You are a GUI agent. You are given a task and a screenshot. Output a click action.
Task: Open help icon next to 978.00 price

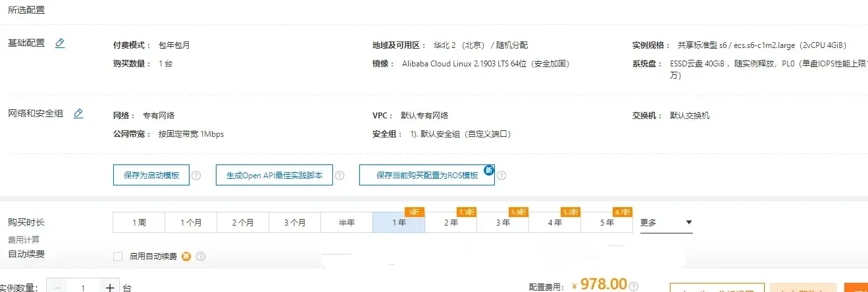click(x=634, y=287)
